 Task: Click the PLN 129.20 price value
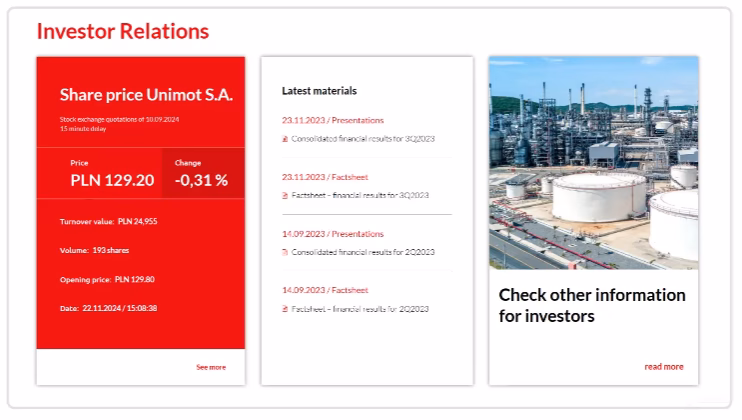click(112, 180)
